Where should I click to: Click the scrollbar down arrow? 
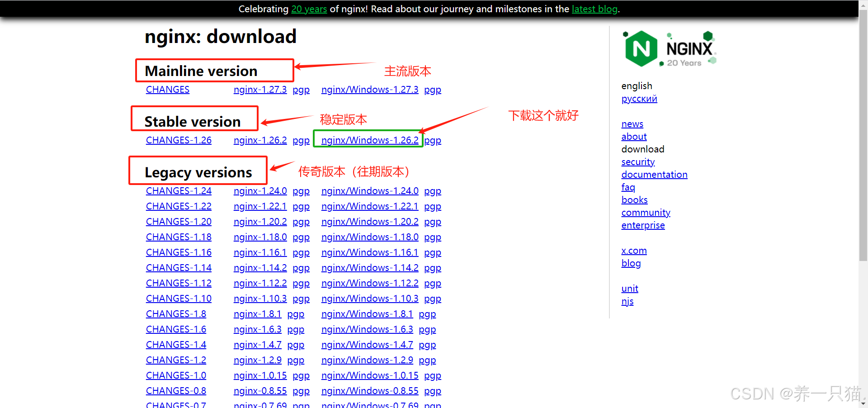(863, 404)
